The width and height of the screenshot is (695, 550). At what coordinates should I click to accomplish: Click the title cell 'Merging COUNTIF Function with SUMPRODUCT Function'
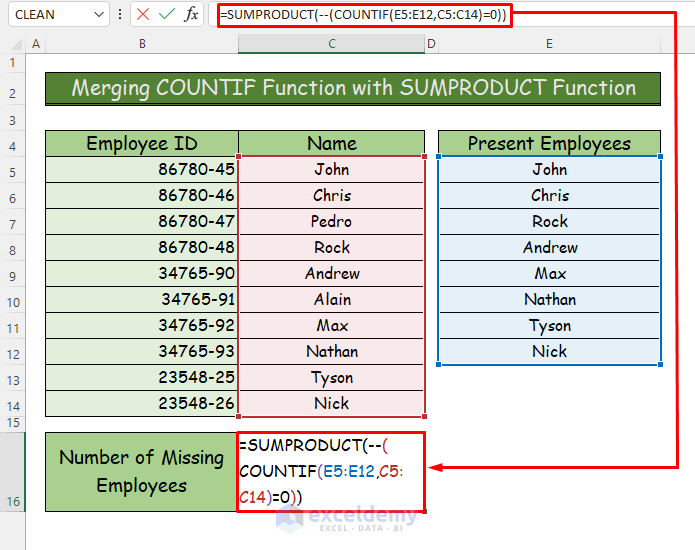coord(353,89)
